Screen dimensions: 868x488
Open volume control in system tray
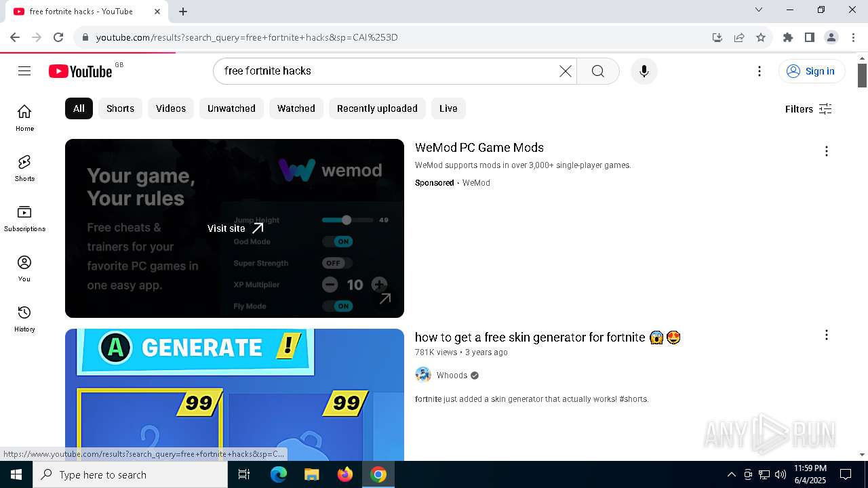[781, 474]
